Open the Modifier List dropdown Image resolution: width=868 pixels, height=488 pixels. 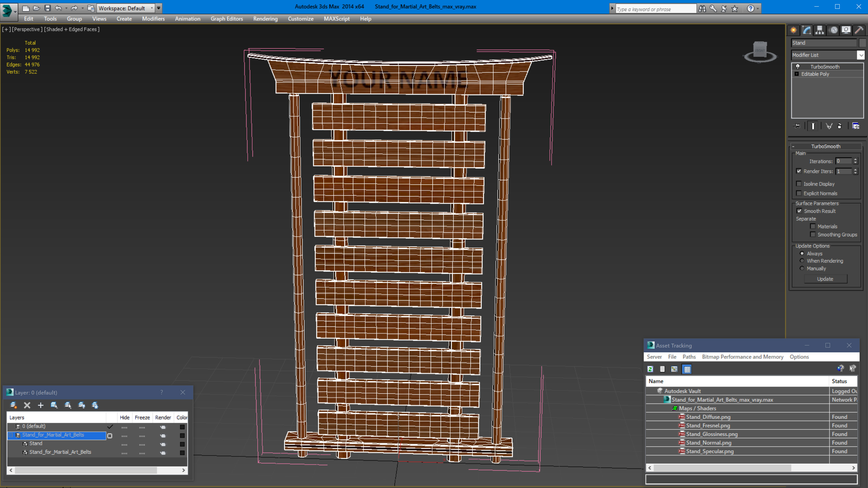click(x=861, y=55)
